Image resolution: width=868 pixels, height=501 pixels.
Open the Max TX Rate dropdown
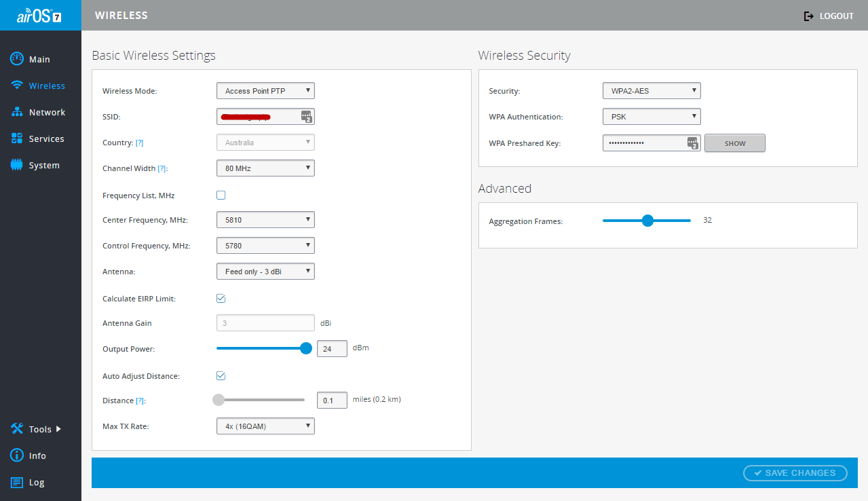point(265,426)
